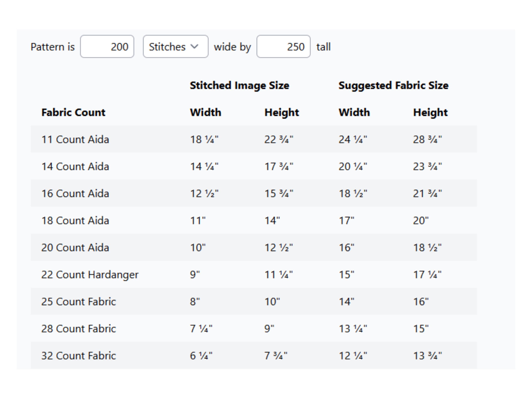The height and width of the screenshot is (399, 532).
Task: Click the 18 ½" fabric width for 16 Count
Action: (353, 194)
